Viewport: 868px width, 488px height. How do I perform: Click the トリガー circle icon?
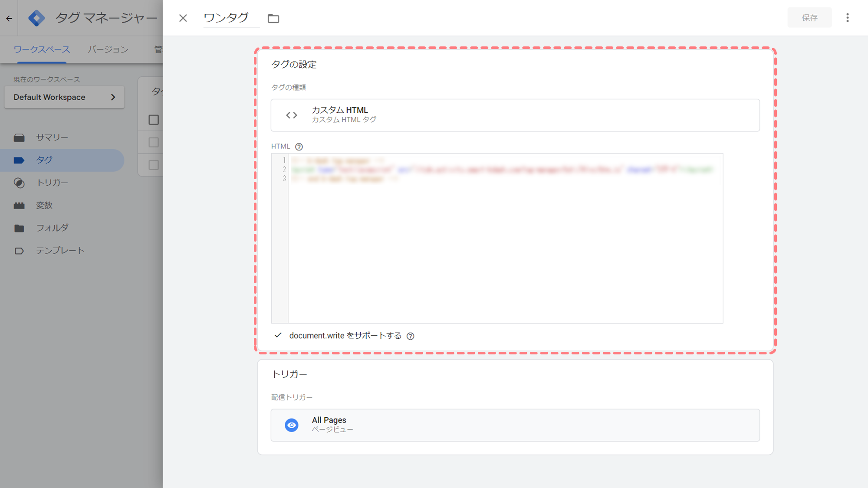[19, 183]
